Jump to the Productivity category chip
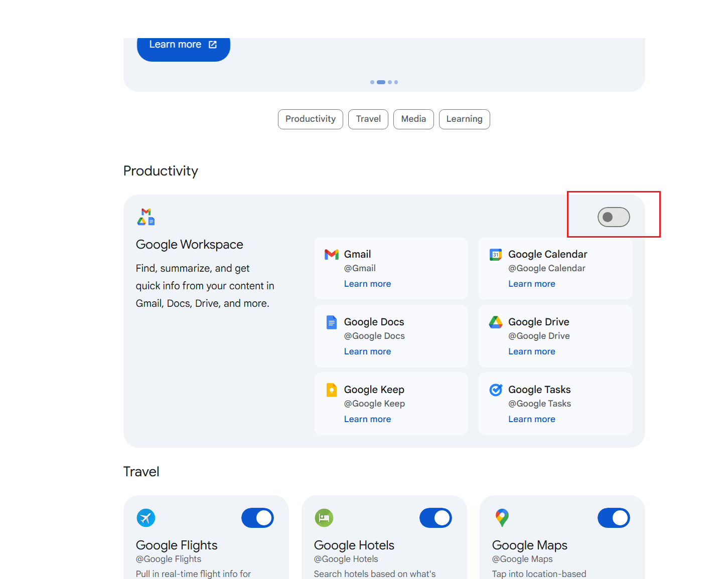Image resolution: width=728 pixels, height=579 pixels. [310, 119]
